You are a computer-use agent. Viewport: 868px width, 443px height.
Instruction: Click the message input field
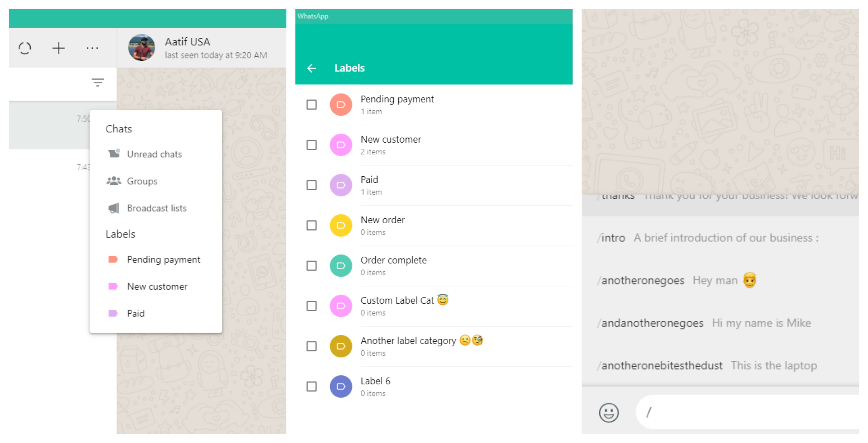(x=748, y=412)
